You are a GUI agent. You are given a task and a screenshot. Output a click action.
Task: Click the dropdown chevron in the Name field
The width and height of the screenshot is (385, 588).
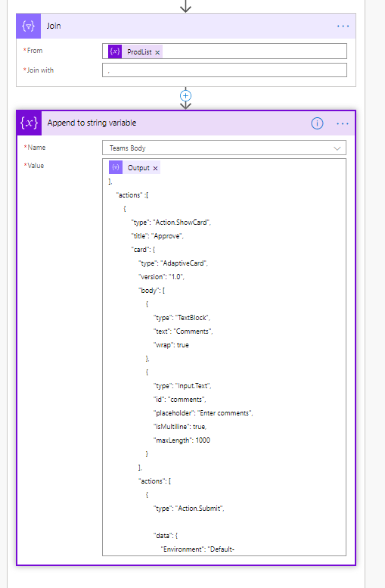pos(337,148)
